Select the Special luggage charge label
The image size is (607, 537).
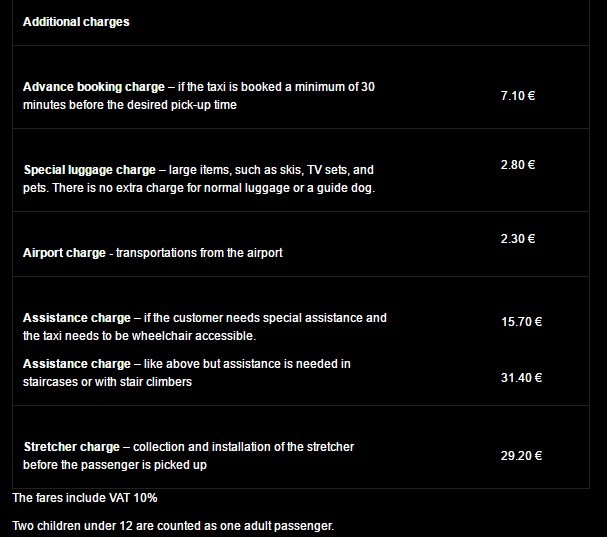[x=89, y=170]
